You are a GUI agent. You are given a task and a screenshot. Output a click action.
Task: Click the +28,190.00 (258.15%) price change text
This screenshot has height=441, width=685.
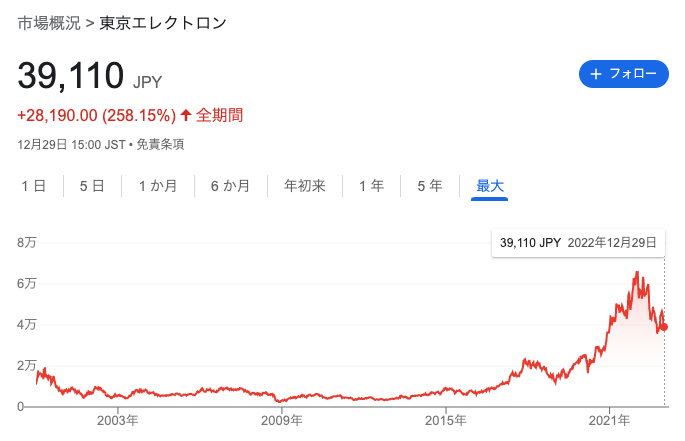[97, 115]
